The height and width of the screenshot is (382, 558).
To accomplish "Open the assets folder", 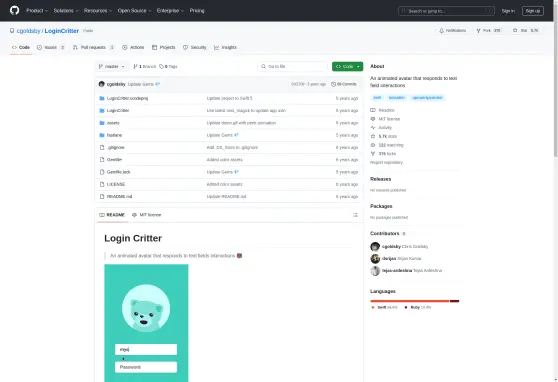I will click(x=113, y=123).
